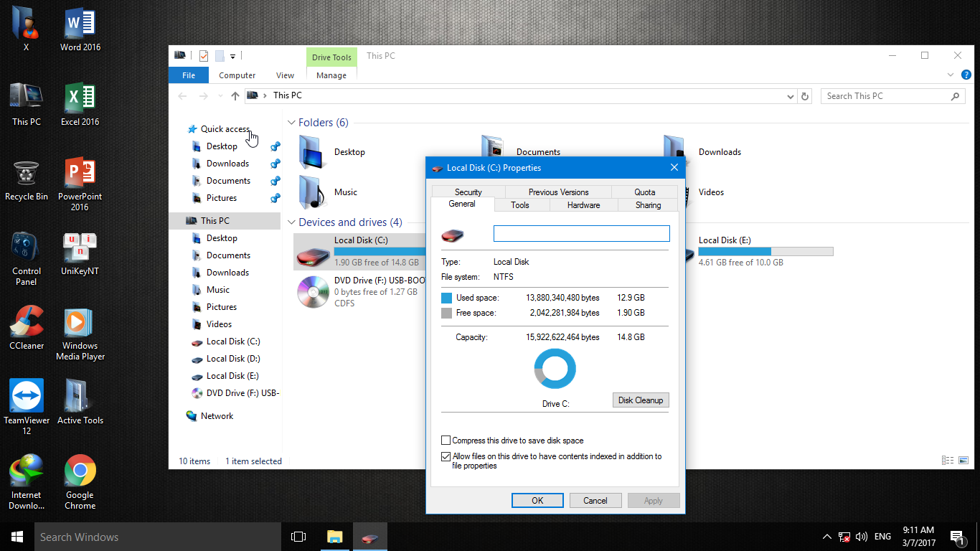The image size is (980, 551).
Task: Launch Google Chrome from the desktop
Action: pyautogui.click(x=80, y=483)
